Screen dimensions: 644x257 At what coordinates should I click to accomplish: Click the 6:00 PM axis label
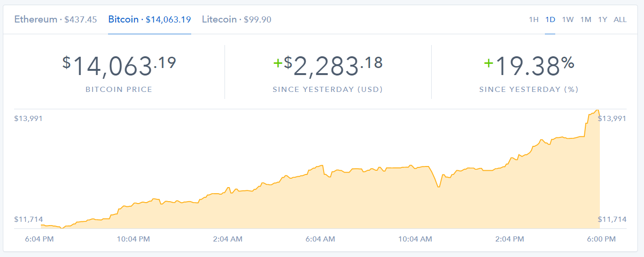pos(601,239)
